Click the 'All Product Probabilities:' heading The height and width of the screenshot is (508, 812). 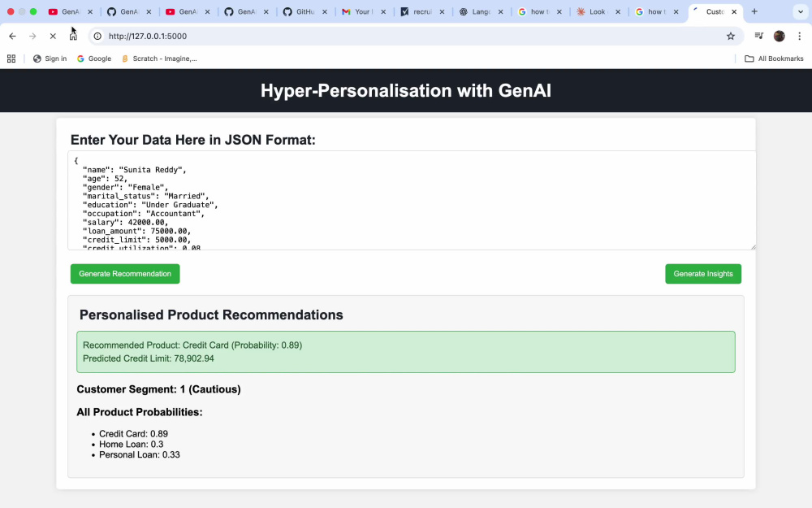coord(140,412)
